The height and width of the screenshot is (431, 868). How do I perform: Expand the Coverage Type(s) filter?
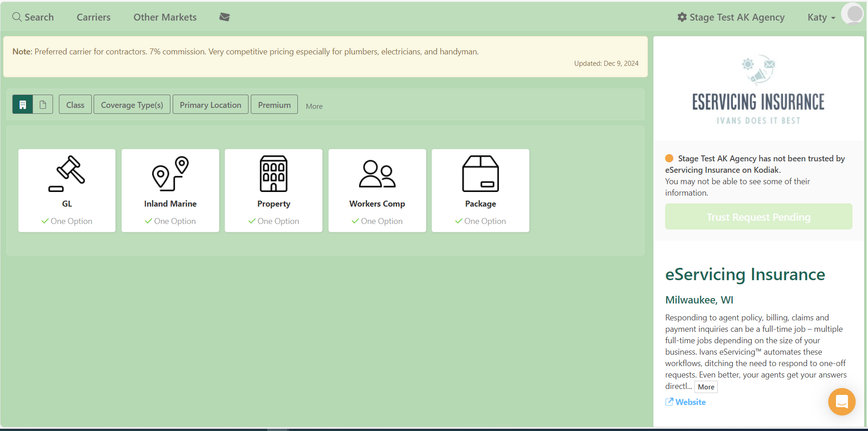coord(132,105)
